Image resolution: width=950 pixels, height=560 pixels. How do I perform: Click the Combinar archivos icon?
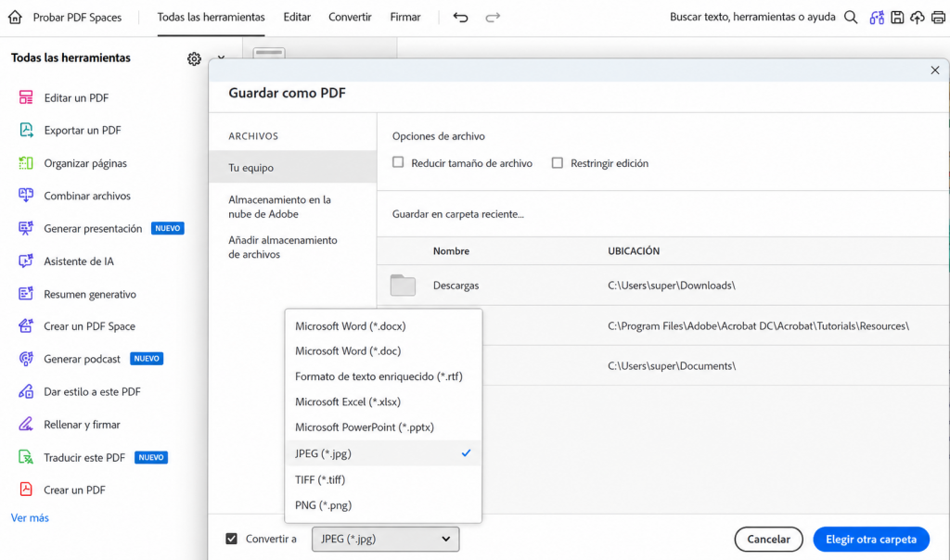pyautogui.click(x=25, y=196)
